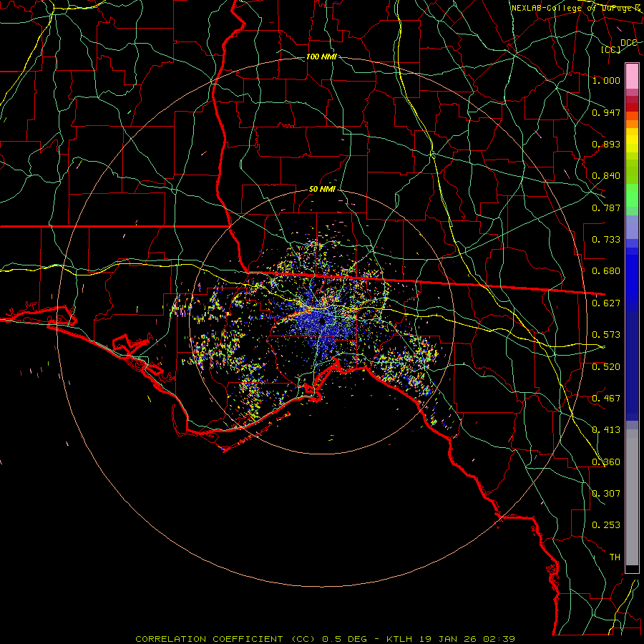Click the black radar site dot at center
644x644 pixels.
[x=322, y=321]
